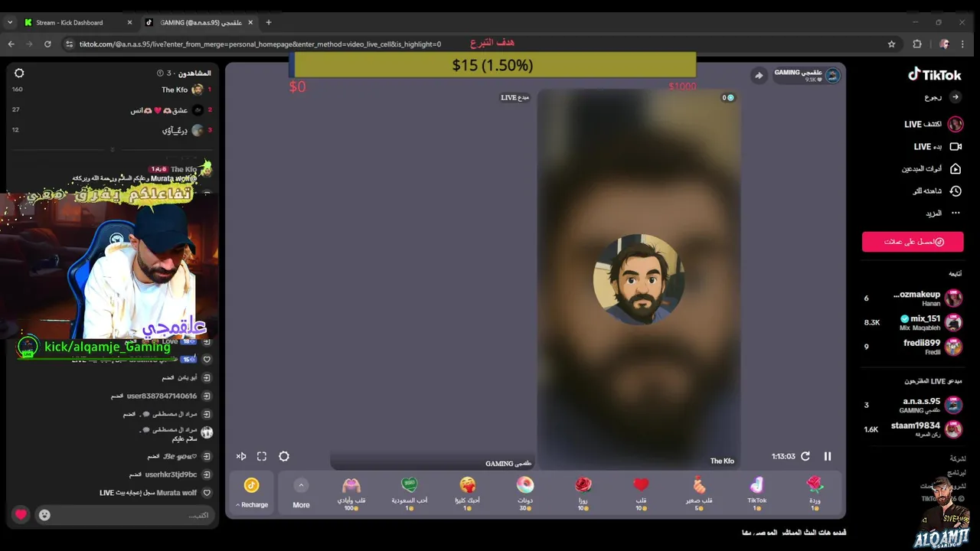Click the TikTok logo in sidebar
The height and width of the screenshot is (551, 980).
934,74
